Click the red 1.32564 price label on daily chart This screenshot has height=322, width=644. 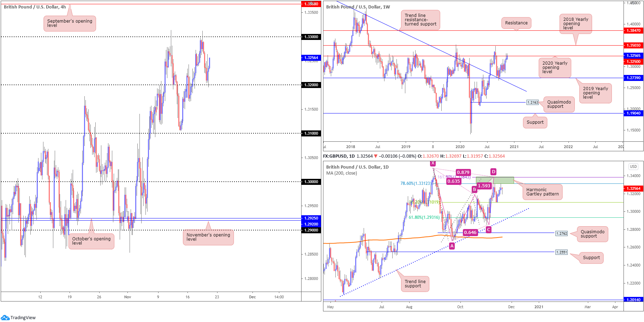pyautogui.click(x=633, y=188)
